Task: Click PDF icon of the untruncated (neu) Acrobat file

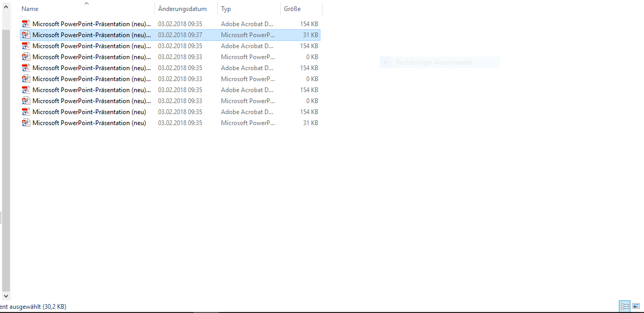Action: click(26, 112)
